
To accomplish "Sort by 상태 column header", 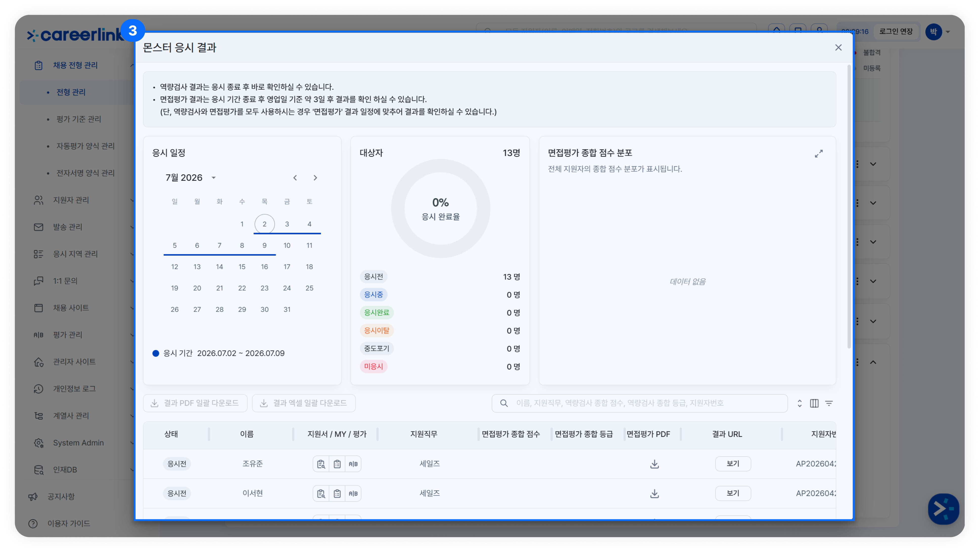I will [171, 434].
